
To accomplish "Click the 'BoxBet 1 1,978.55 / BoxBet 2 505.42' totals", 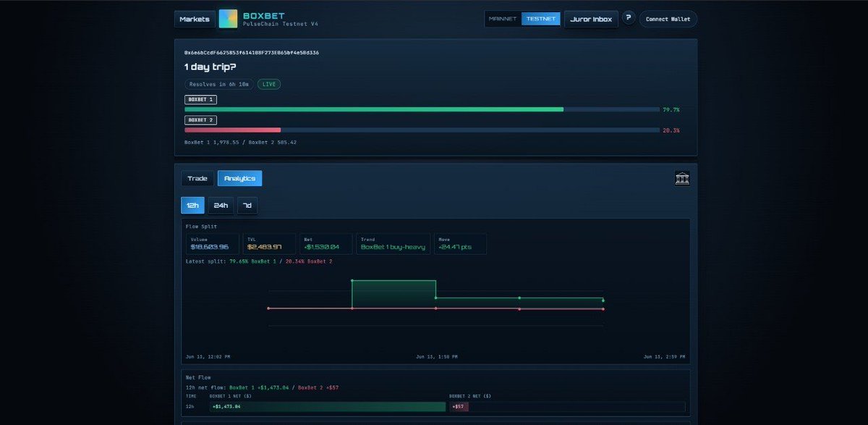I will [240, 142].
